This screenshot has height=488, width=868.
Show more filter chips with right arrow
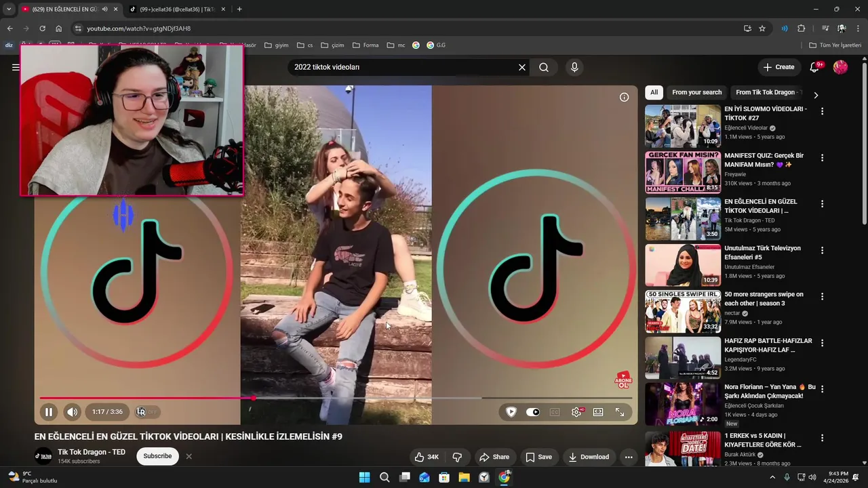click(816, 96)
